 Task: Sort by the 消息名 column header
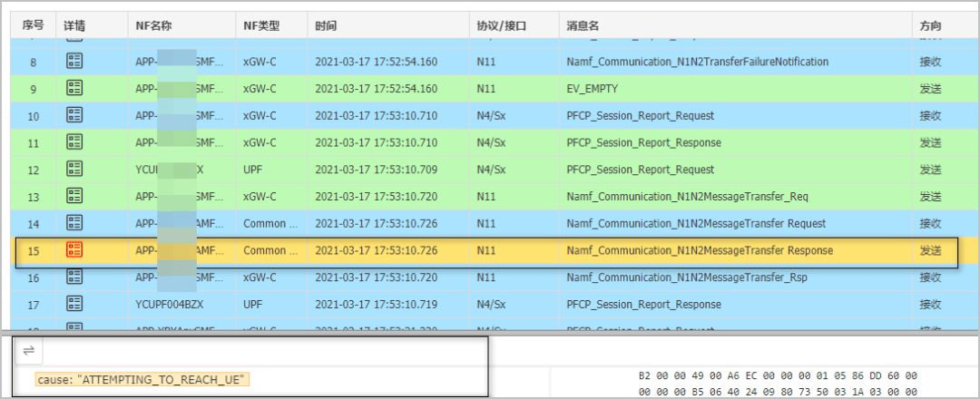pos(583,25)
